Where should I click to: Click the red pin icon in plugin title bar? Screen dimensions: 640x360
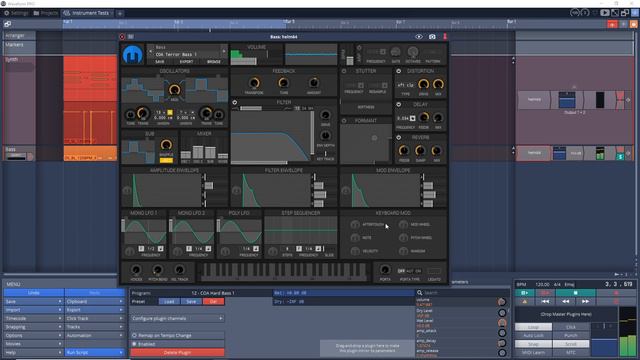pyautogui.click(x=445, y=37)
